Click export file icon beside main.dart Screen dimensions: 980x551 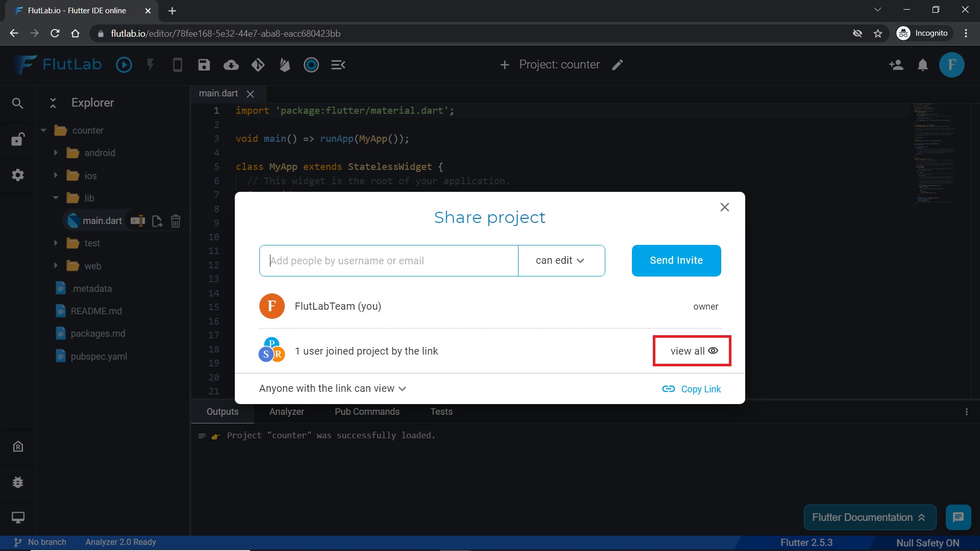coord(157,221)
